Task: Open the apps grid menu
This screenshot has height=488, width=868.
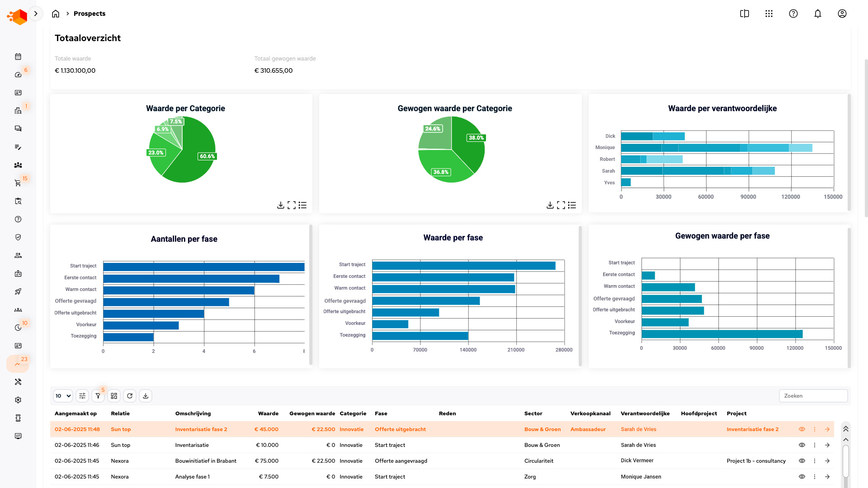Action: click(769, 14)
